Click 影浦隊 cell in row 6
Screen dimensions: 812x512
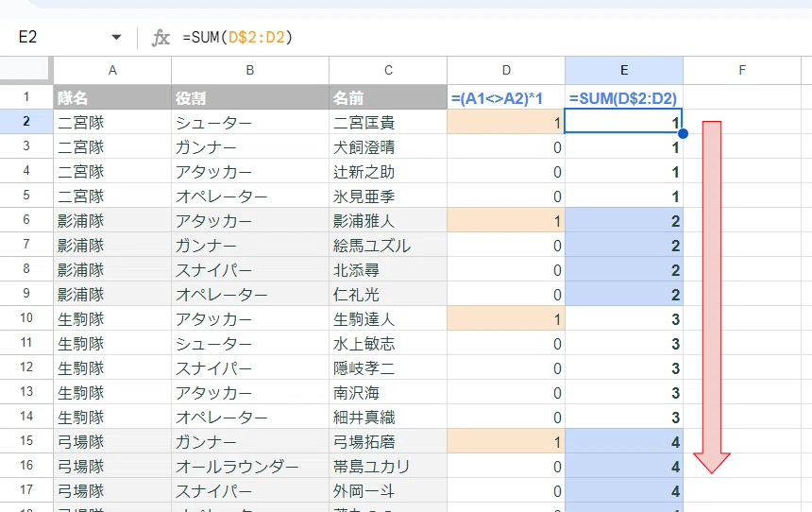pyautogui.click(x=112, y=220)
